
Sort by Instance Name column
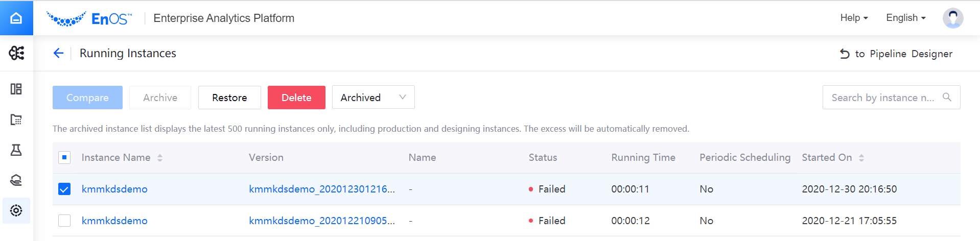[160, 158]
